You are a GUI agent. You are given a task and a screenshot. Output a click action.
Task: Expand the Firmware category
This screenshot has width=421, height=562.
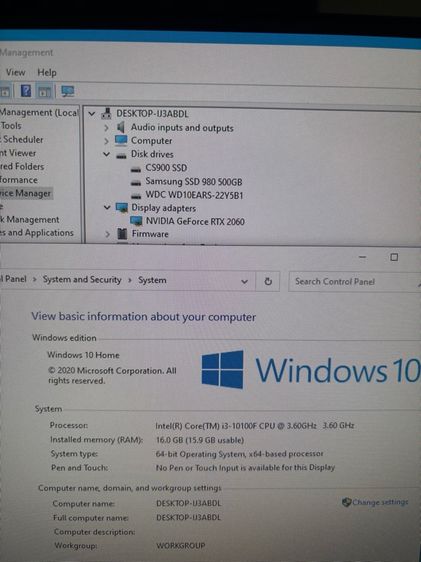pyautogui.click(x=107, y=234)
